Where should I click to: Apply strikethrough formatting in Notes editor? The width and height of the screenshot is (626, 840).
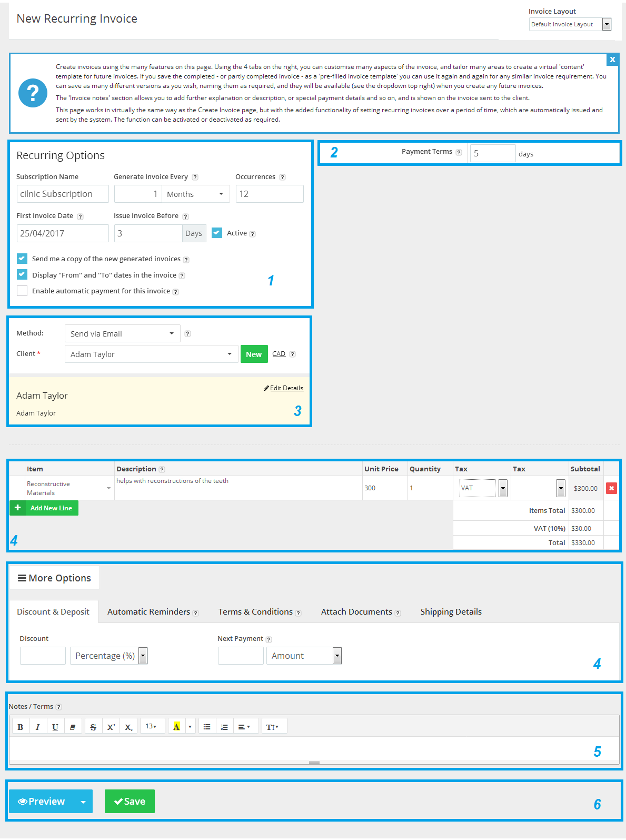[x=93, y=727]
